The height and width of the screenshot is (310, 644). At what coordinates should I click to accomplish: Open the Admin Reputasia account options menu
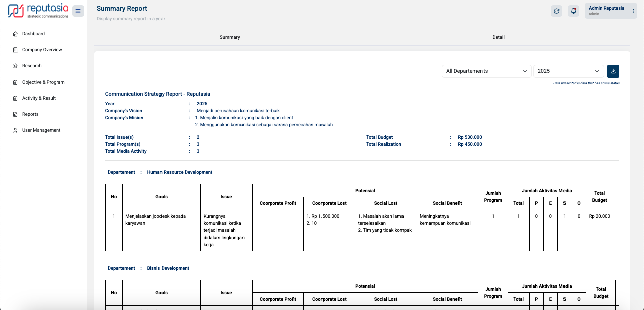point(633,11)
